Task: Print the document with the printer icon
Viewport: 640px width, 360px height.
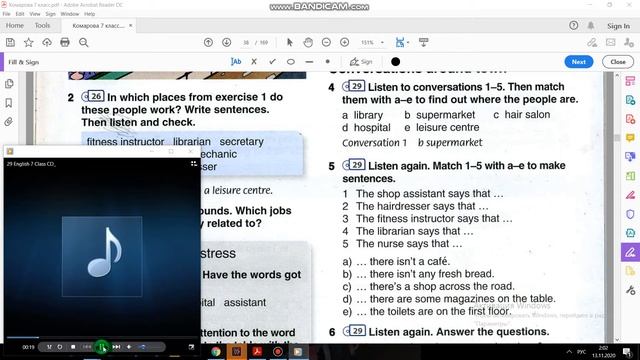Action: coord(65,42)
